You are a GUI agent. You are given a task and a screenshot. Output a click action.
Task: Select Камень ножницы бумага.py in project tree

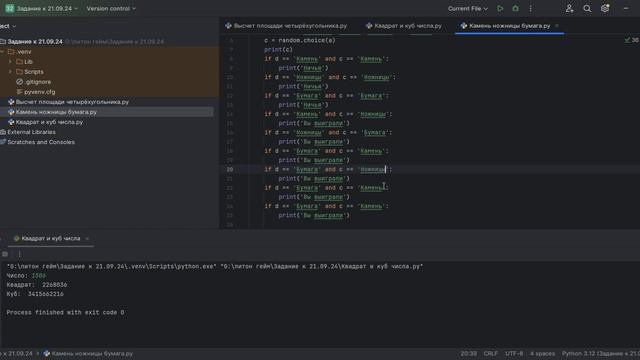52,112
